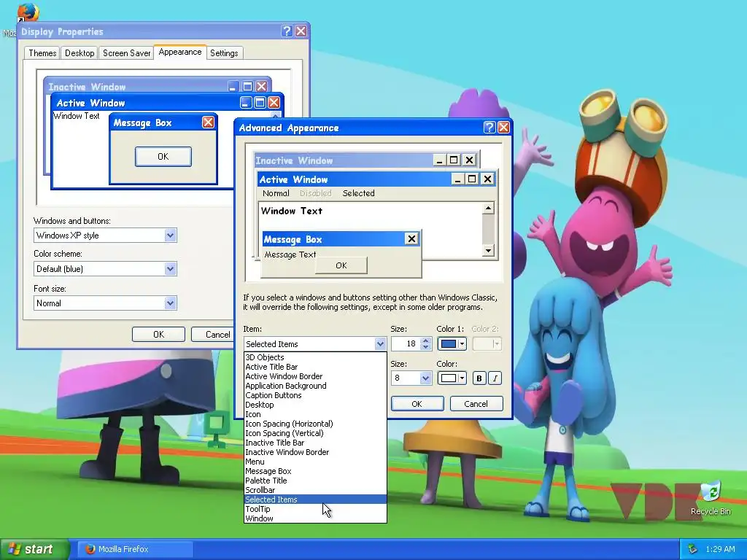Switch to the Themes tab
Viewport: 747px width, 560px height.
click(42, 52)
